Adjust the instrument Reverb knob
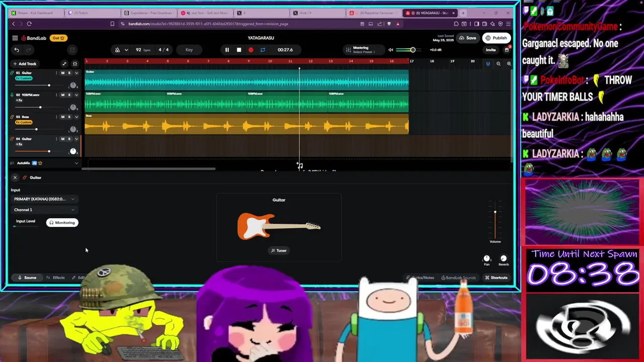644x362 pixels. click(x=504, y=258)
